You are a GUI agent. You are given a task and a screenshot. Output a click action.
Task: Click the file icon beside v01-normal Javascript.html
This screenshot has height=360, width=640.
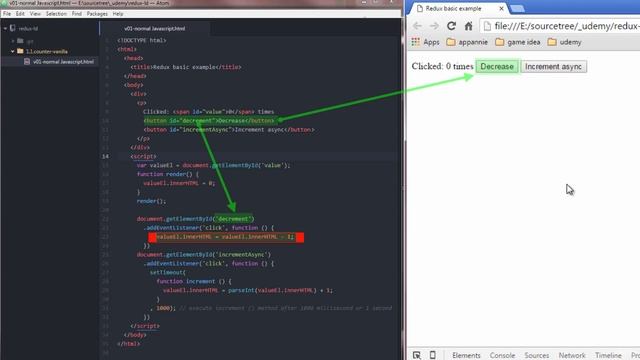tap(27, 62)
